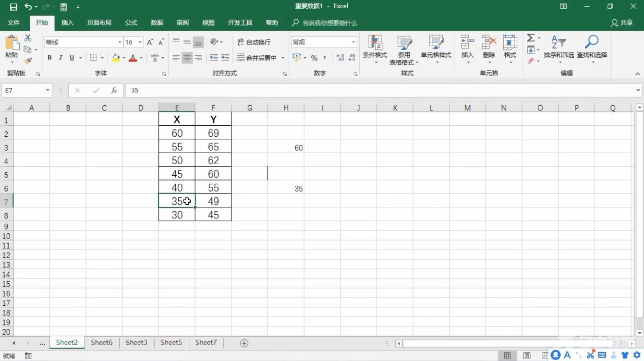Click the percent style icon
The image size is (644, 361).
[314, 58]
